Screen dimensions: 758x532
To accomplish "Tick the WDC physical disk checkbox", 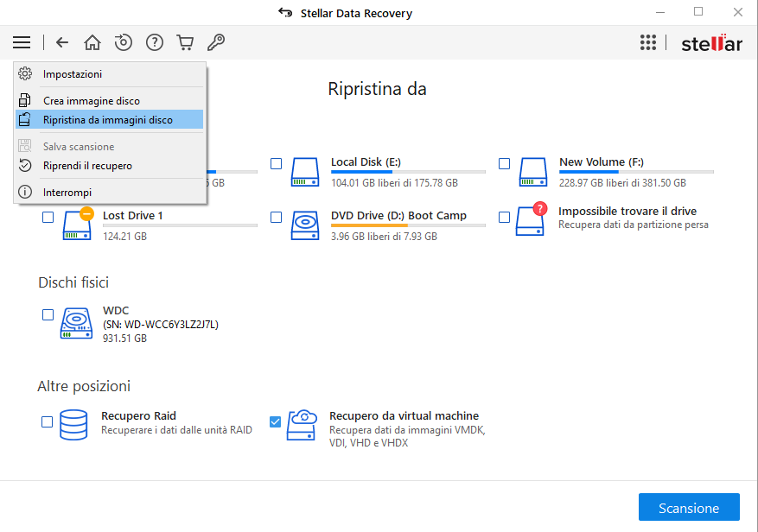I will point(48,315).
